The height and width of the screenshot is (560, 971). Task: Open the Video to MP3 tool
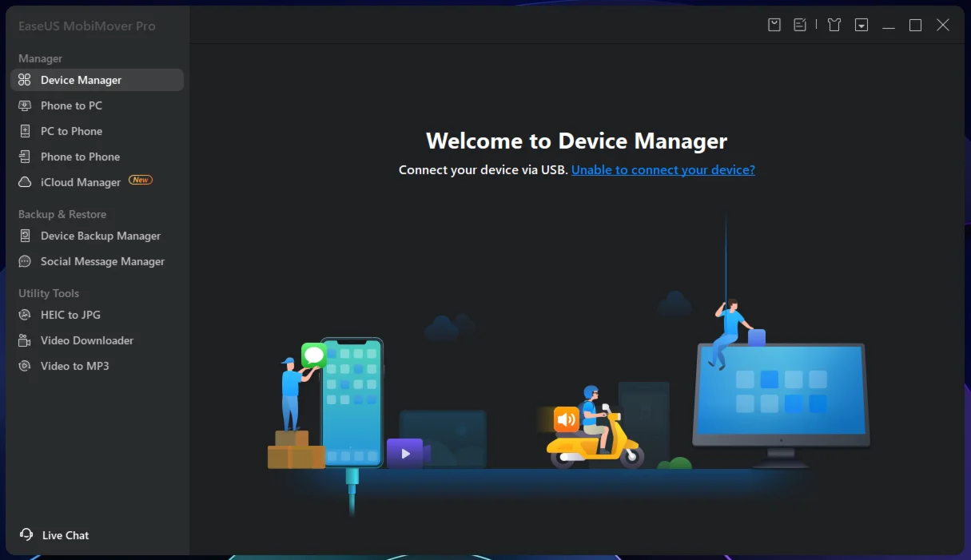pyautogui.click(x=97, y=366)
